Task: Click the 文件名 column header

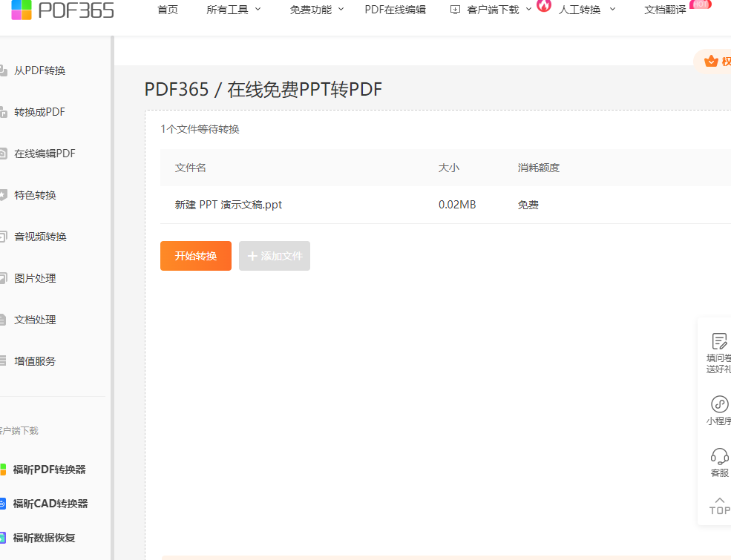Action: pos(190,168)
